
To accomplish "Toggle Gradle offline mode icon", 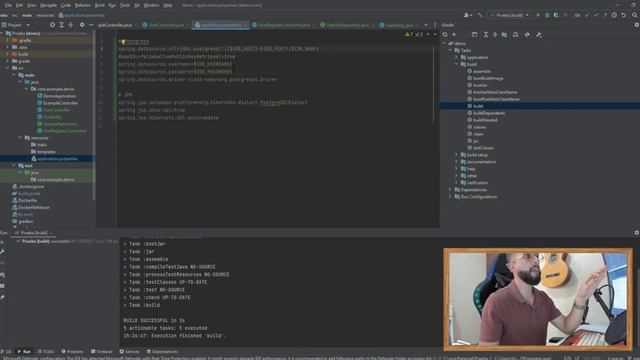I will pyautogui.click(x=527, y=35).
